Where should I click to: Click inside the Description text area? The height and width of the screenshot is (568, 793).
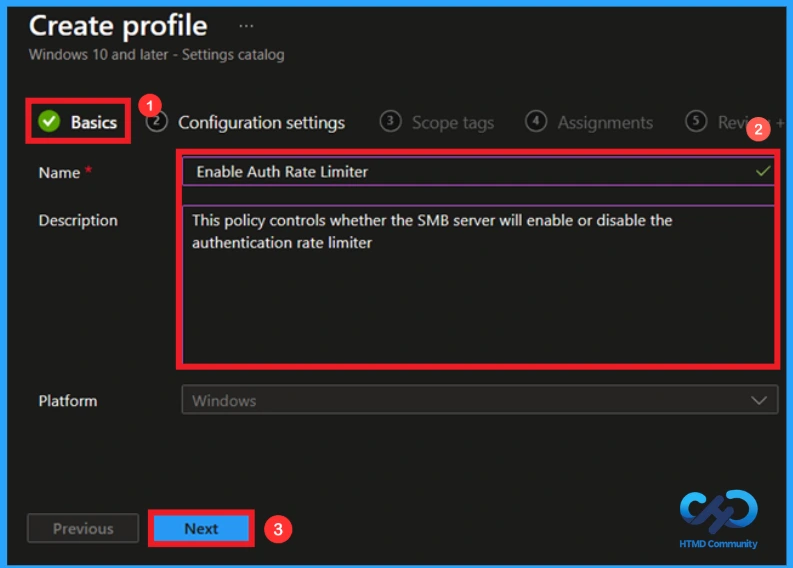[478, 284]
